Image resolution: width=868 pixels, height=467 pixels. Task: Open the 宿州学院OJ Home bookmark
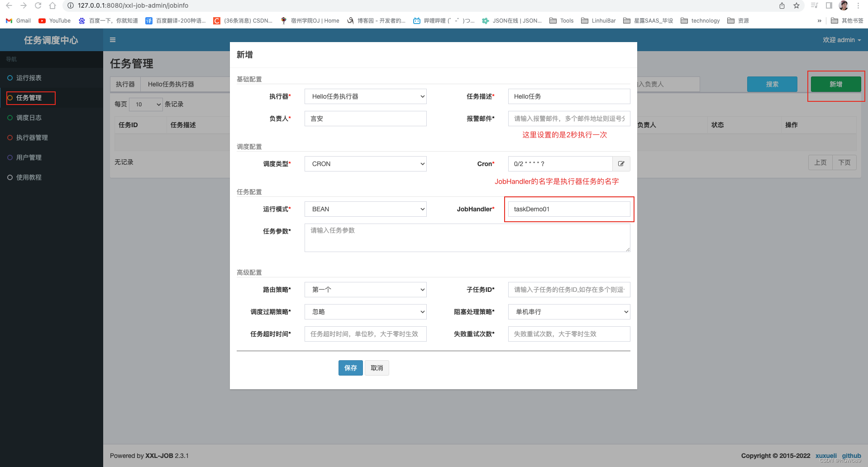(310, 21)
